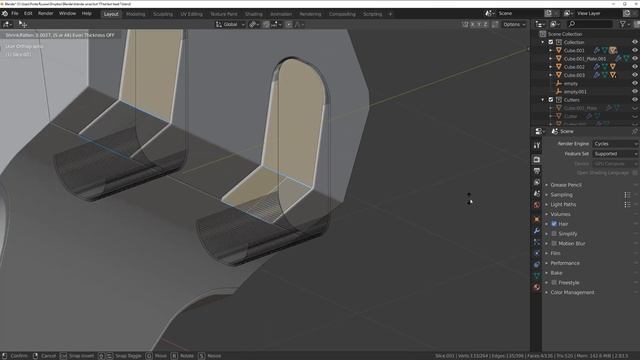Select the empty object in outliner
Image resolution: width=640 pixels, height=360 pixels.
571,84
